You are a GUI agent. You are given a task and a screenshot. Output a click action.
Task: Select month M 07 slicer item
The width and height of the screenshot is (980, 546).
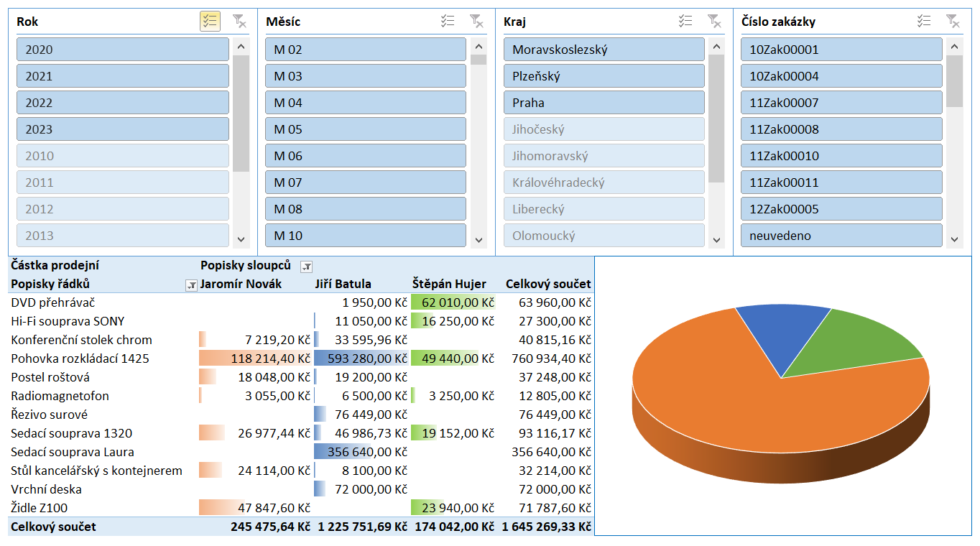click(366, 182)
